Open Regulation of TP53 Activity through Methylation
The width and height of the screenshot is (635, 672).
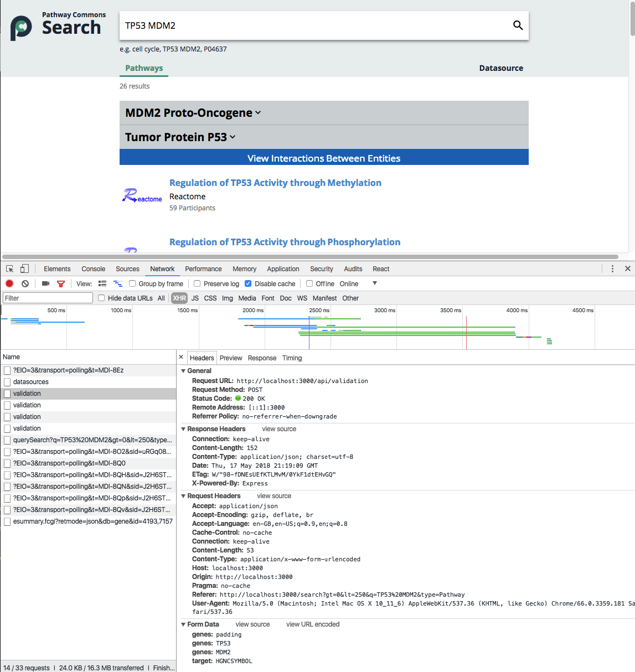[275, 183]
